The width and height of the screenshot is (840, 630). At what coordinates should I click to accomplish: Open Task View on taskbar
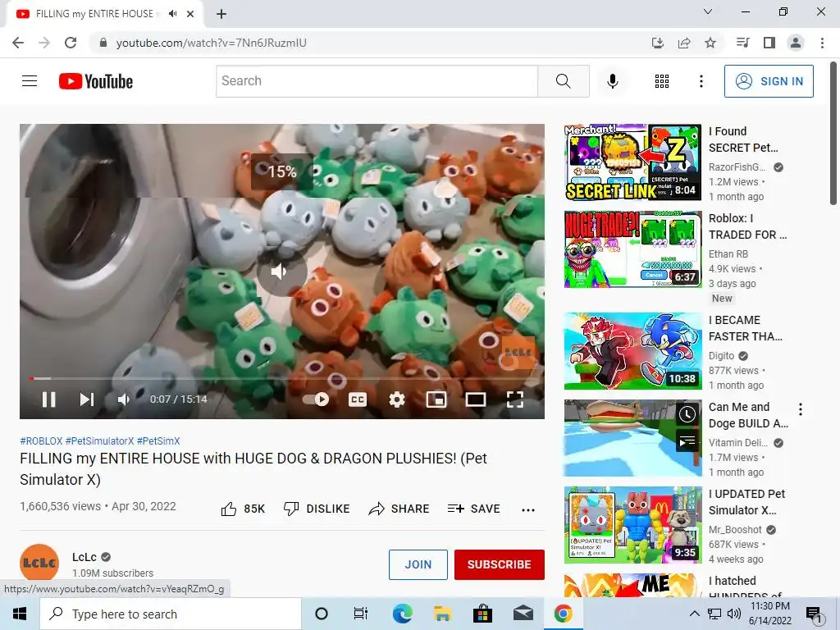pos(361,614)
